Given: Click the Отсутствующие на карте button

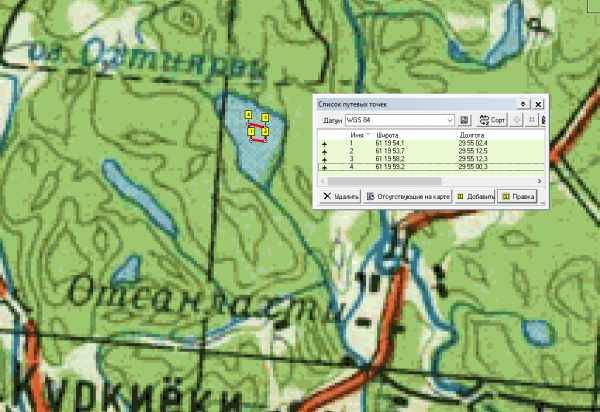Looking at the screenshot, I should click(408, 196).
